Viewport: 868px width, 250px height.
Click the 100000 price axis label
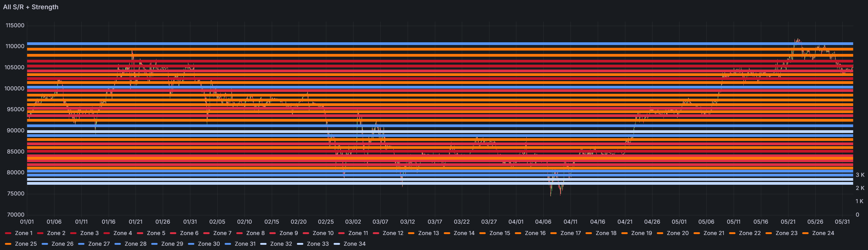(x=14, y=89)
